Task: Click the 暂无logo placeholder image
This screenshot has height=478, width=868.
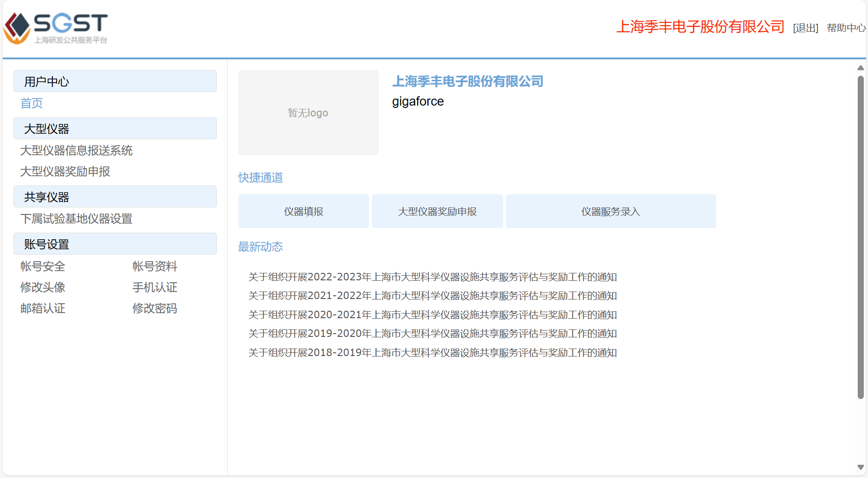Action: [308, 113]
